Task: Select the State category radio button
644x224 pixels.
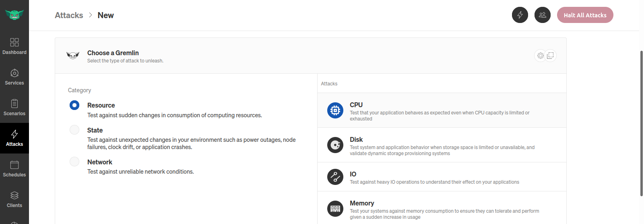Action: coord(74,130)
